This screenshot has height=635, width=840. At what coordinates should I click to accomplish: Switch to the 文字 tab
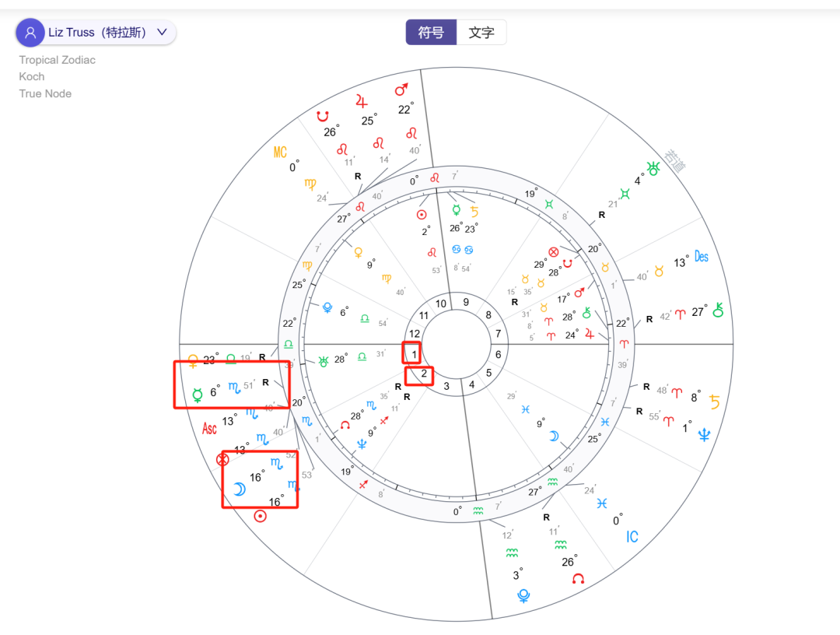point(481,32)
